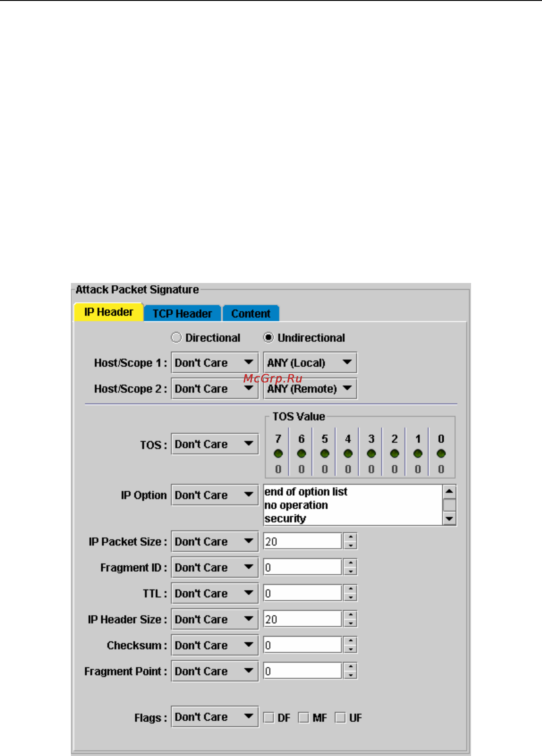Select 'security' in IP options list

(x=353, y=518)
